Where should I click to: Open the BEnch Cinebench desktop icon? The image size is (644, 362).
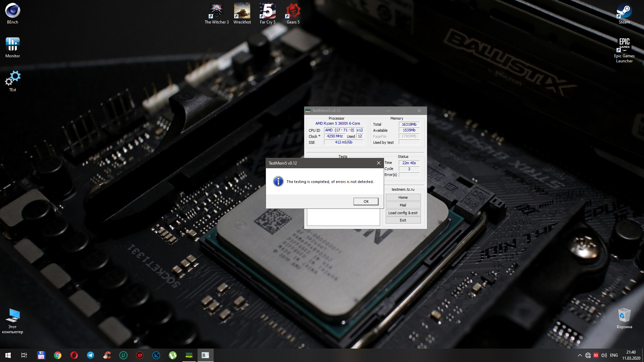tap(12, 13)
